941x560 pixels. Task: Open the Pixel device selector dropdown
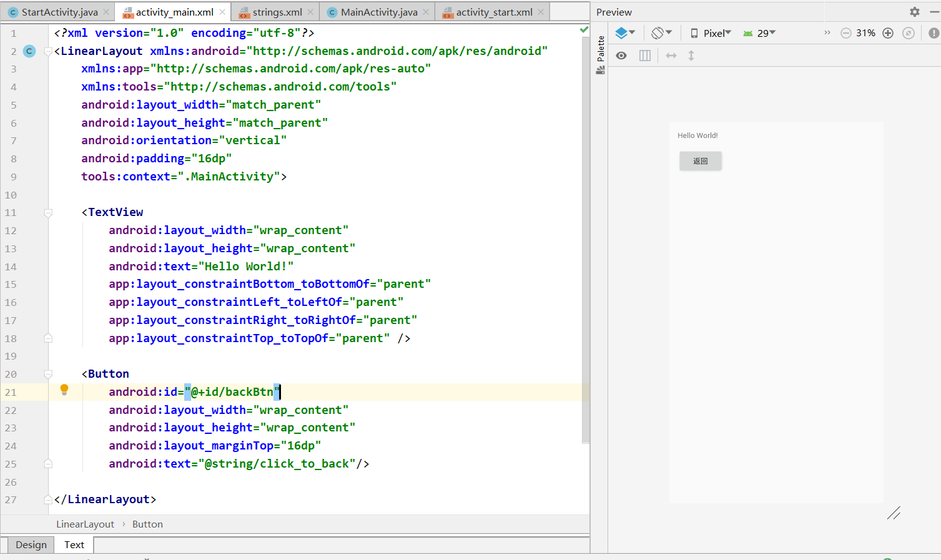[x=711, y=33]
